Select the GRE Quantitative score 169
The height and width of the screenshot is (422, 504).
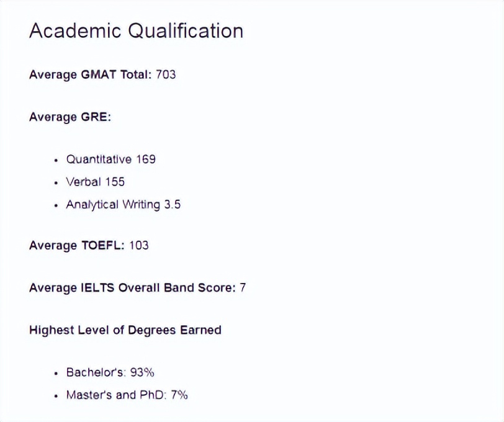point(146,159)
